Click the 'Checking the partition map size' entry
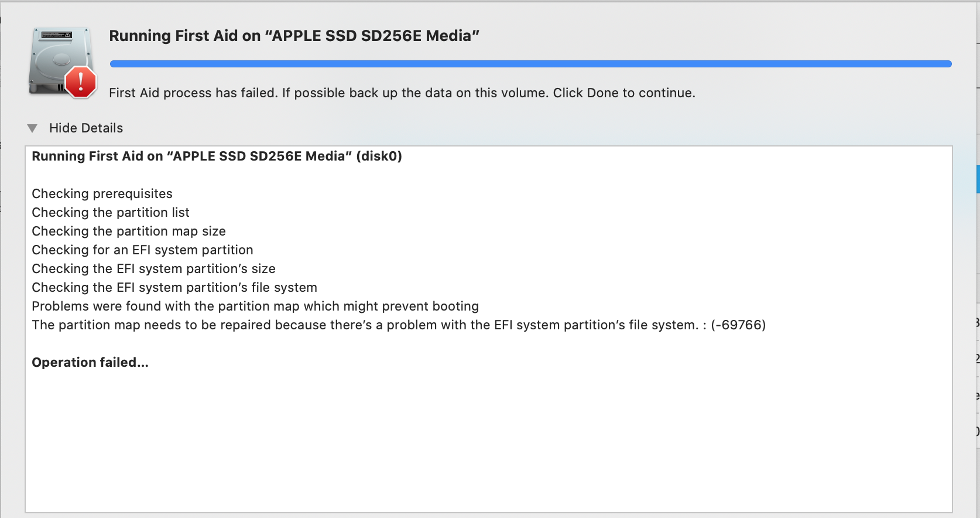The width and height of the screenshot is (980, 518). coord(129,231)
